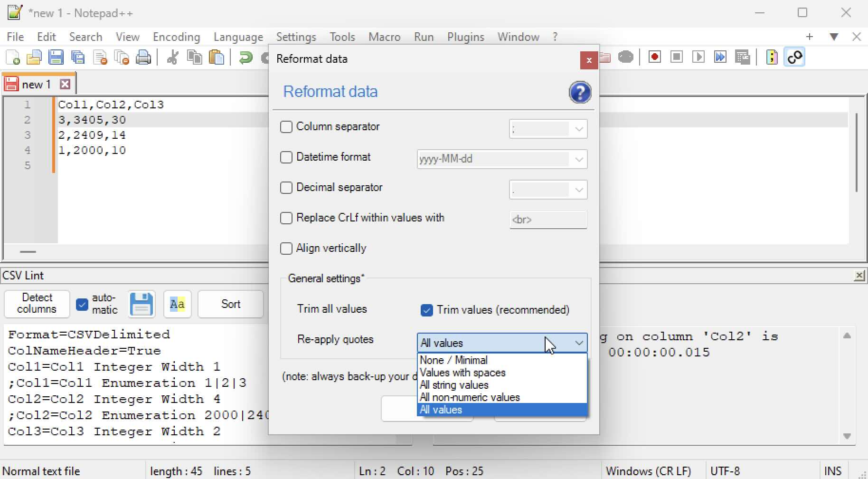Select the Play macro icon
Image resolution: width=868 pixels, height=479 pixels.
698,57
